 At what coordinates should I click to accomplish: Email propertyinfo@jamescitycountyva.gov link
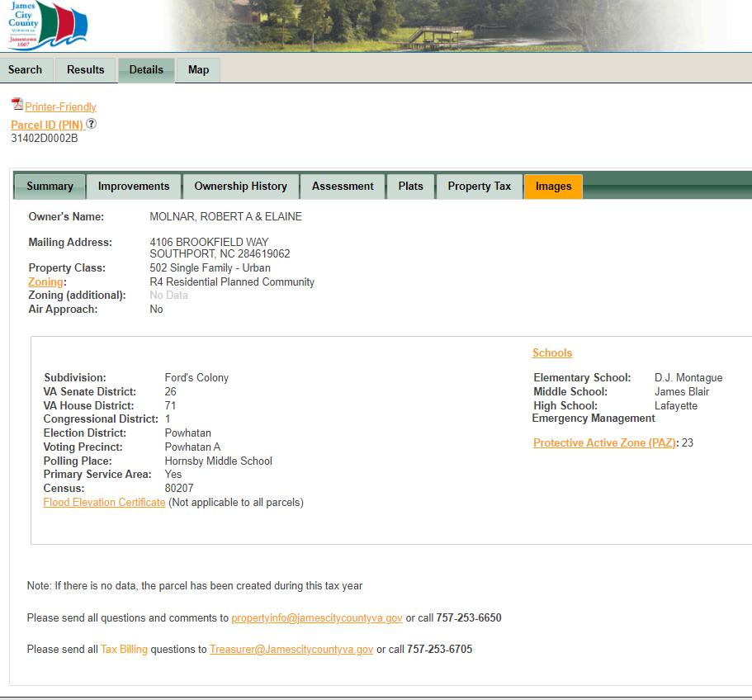tap(316, 618)
